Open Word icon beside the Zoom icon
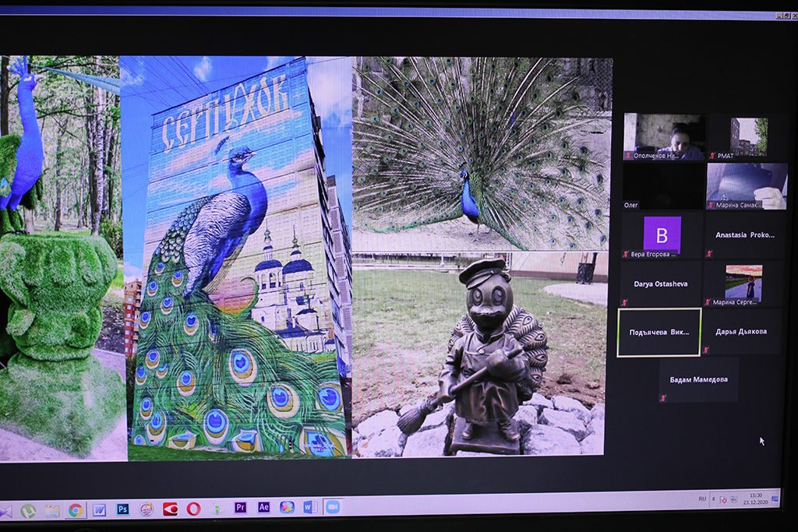798x532 pixels. pyautogui.click(x=309, y=507)
